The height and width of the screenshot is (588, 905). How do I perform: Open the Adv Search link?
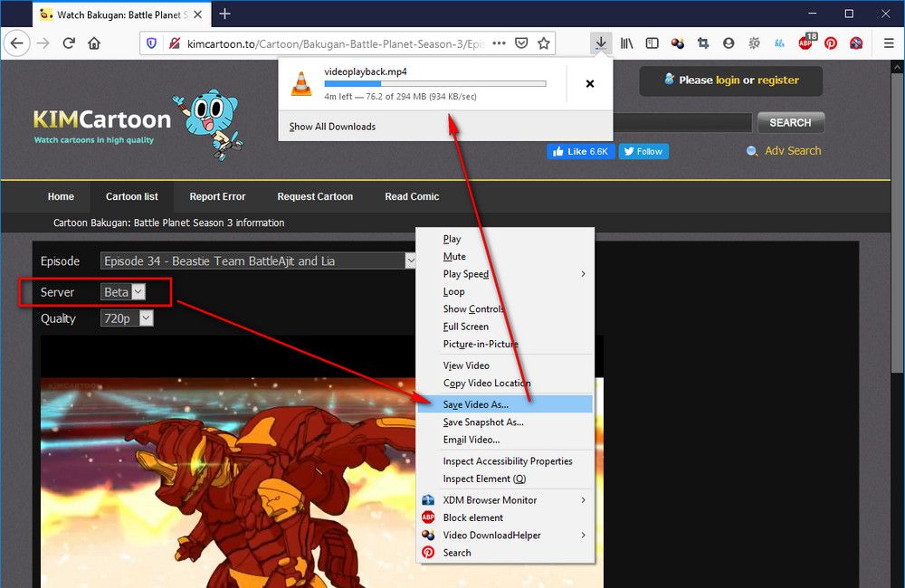[x=793, y=150]
